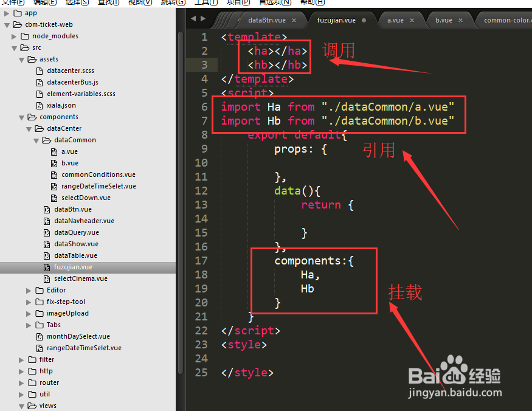The image size is (532, 411).
Task: Expand the node_modules folder arrow
Action: (x=14, y=36)
